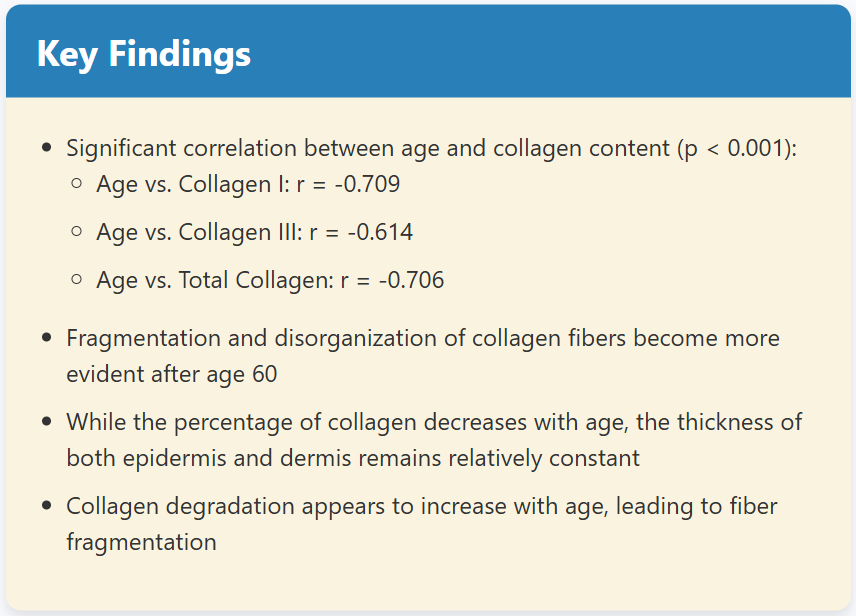Click the word 'fragmentation' on last line
The height and width of the screenshot is (616, 856).
point(141,542)
